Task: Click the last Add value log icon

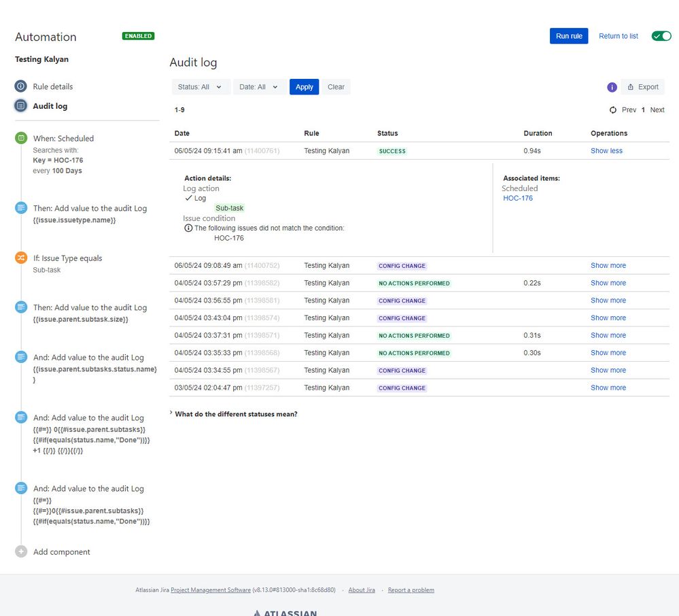Action: (x=21, y=488)
